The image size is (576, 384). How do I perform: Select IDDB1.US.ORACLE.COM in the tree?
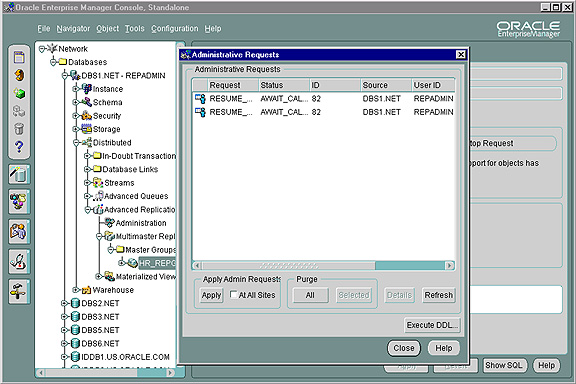point(125,357)
